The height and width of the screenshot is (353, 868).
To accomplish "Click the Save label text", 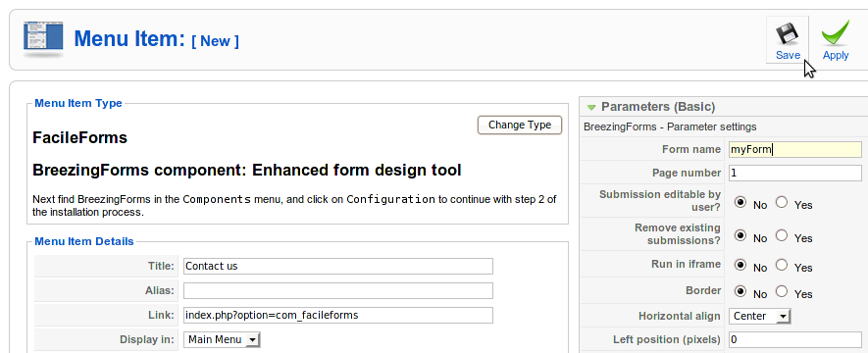I will tap(788, 55).
